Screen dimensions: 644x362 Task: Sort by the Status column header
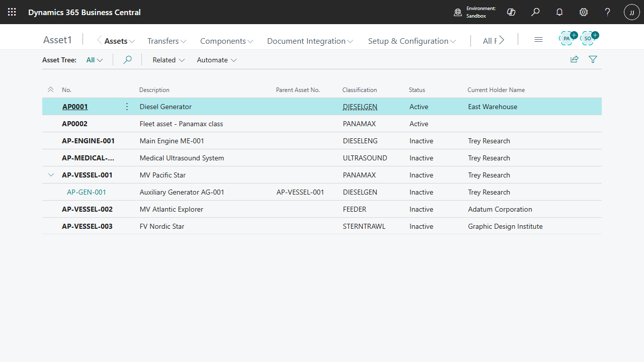[417, 90]
